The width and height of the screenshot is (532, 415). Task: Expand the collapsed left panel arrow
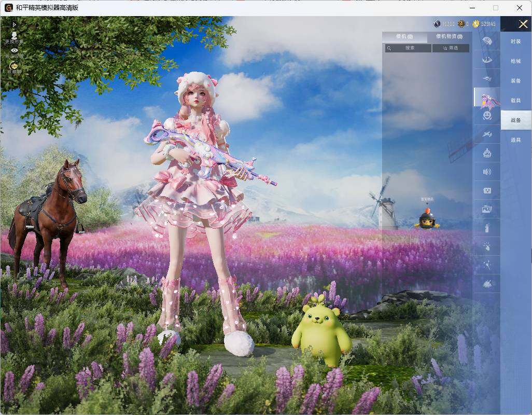pyautogui.click(x=14, y=25)
